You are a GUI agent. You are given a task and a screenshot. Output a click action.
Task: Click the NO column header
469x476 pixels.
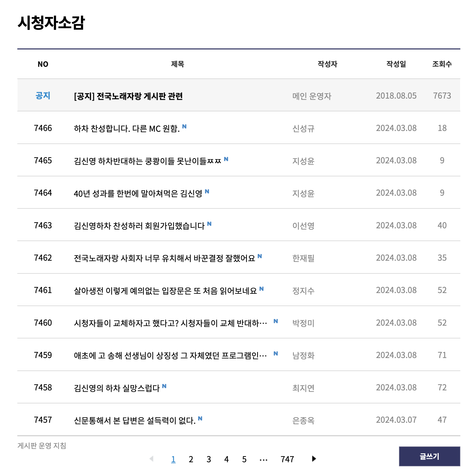[x=43, y=64]
